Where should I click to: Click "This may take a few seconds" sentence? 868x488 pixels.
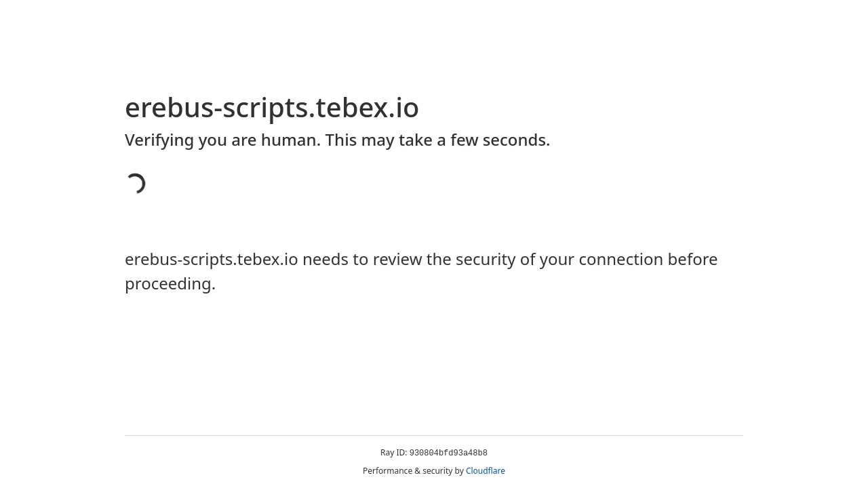pyautogui.click(x=437, y=140)
